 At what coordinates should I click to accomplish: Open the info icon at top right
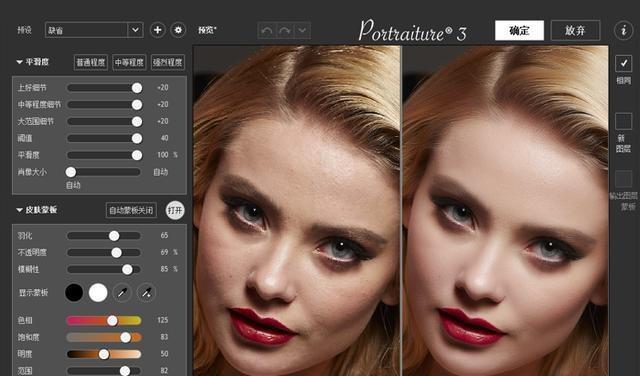(x=623, y=30)
